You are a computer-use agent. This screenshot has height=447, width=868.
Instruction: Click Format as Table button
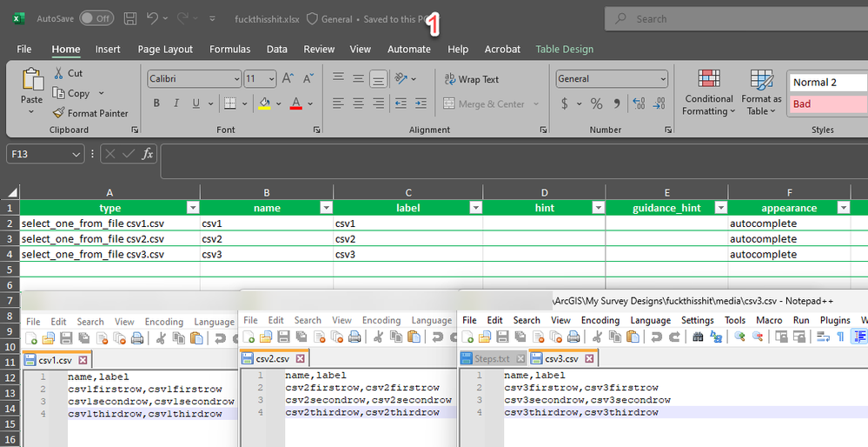point(762,93)
